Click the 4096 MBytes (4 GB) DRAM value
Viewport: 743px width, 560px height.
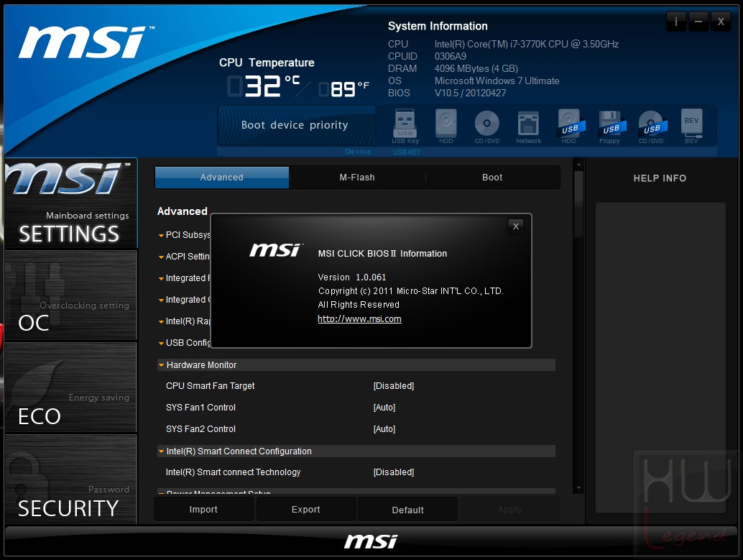[476, 68]
